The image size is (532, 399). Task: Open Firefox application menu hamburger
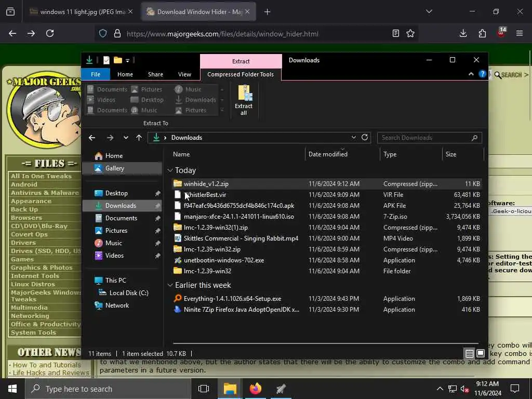click(520, 33)
